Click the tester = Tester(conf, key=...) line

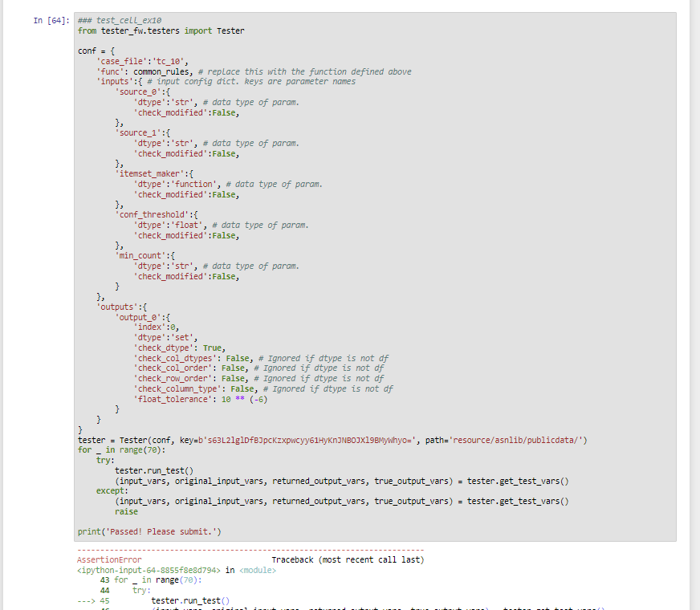pos(332,441)
